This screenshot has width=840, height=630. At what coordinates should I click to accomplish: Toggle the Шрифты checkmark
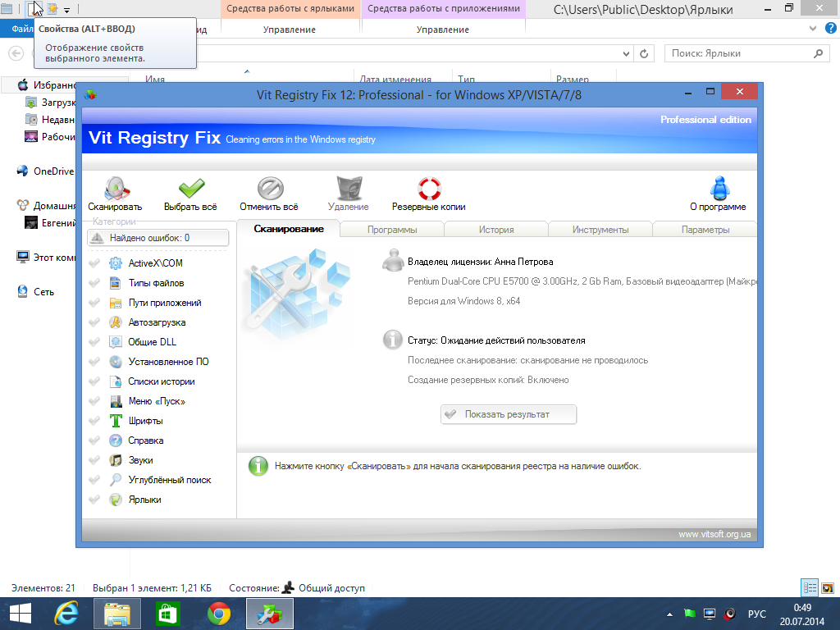tap(94, 421)
